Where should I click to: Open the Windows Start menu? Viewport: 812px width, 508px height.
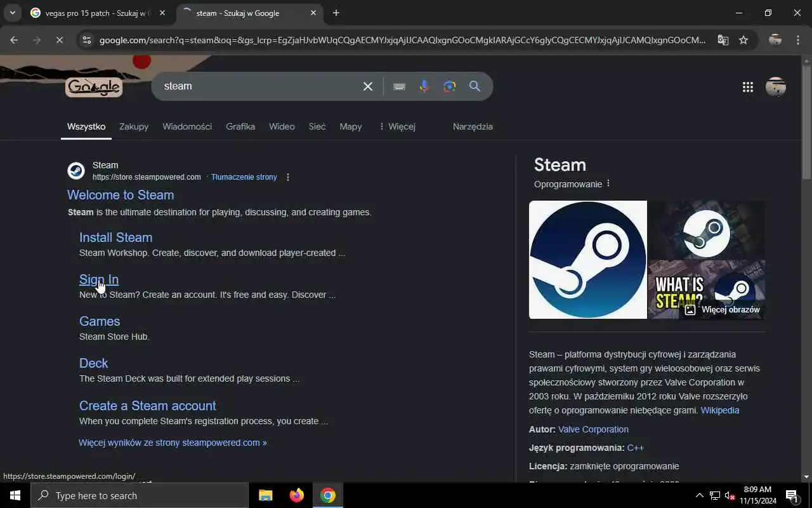15,495
